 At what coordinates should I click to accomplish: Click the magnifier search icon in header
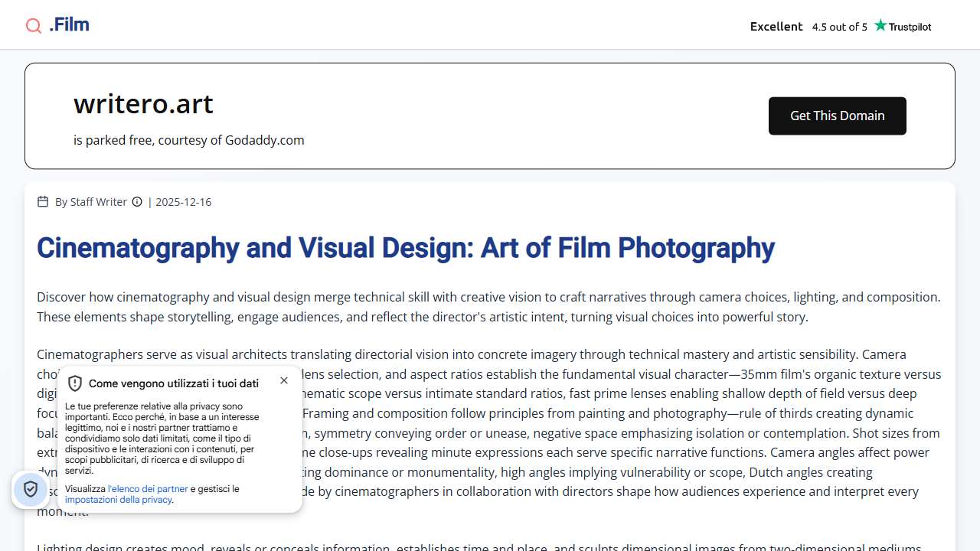click(x=34, y=26)
